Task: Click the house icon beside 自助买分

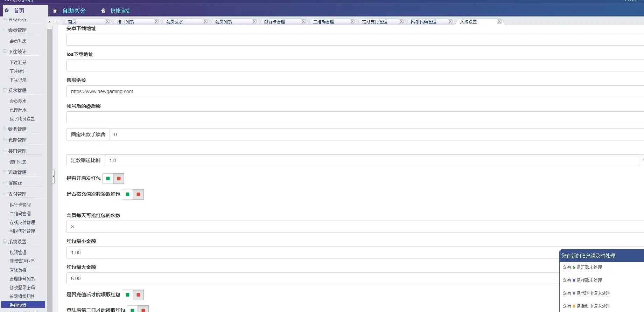Action: 55,11
